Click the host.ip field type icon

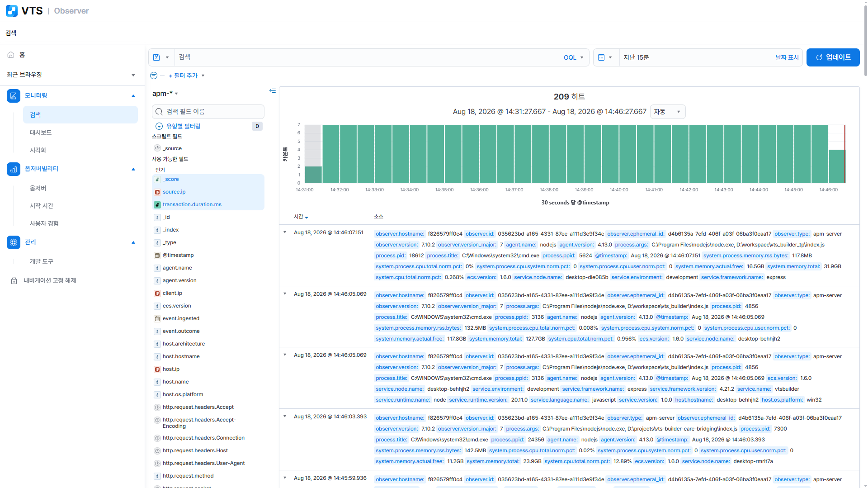point(157,370)
